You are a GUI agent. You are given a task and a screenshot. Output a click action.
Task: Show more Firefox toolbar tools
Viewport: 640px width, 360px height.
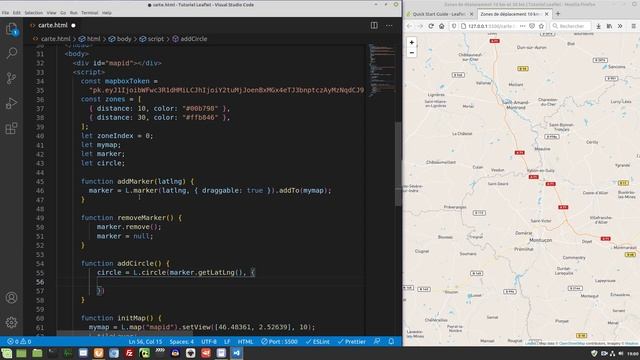click(x=620, y=26)
